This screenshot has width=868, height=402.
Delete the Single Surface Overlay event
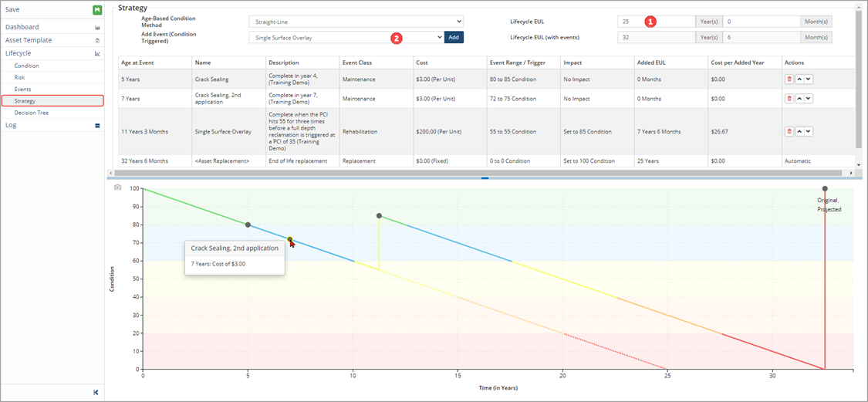click(x=789, y=131)
